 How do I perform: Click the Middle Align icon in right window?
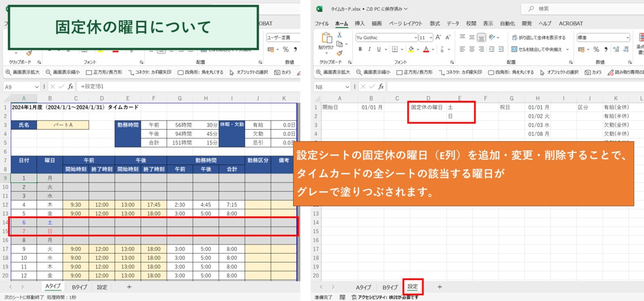472,37
